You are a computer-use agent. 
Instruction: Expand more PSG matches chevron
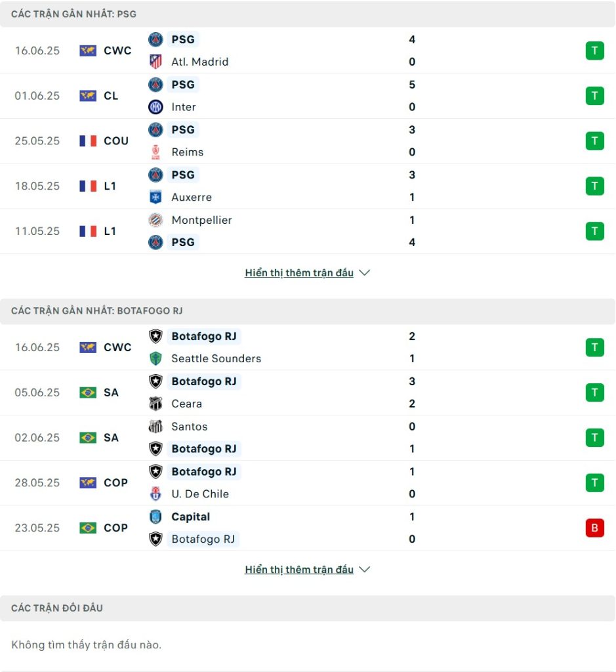point(365,272)
